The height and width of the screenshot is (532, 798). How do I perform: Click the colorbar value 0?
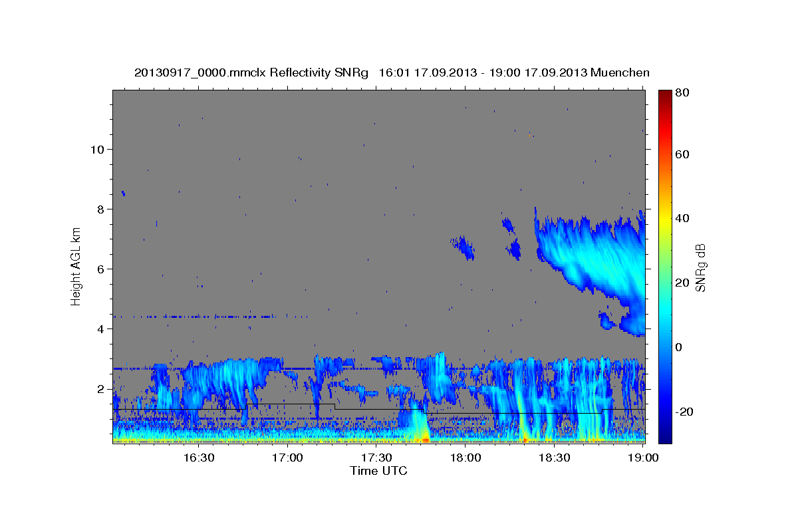[x=678, y=347]
